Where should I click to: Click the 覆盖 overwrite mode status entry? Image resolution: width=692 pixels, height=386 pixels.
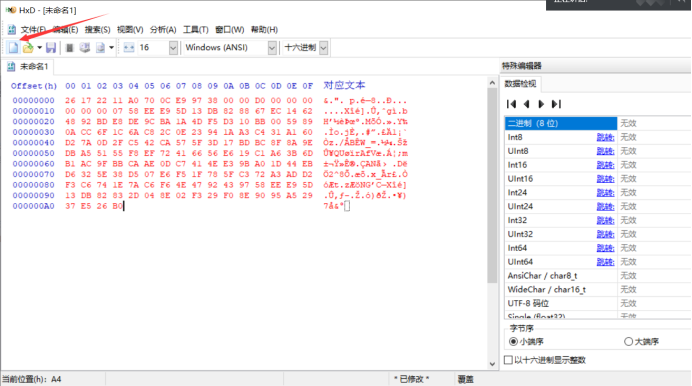466,379
